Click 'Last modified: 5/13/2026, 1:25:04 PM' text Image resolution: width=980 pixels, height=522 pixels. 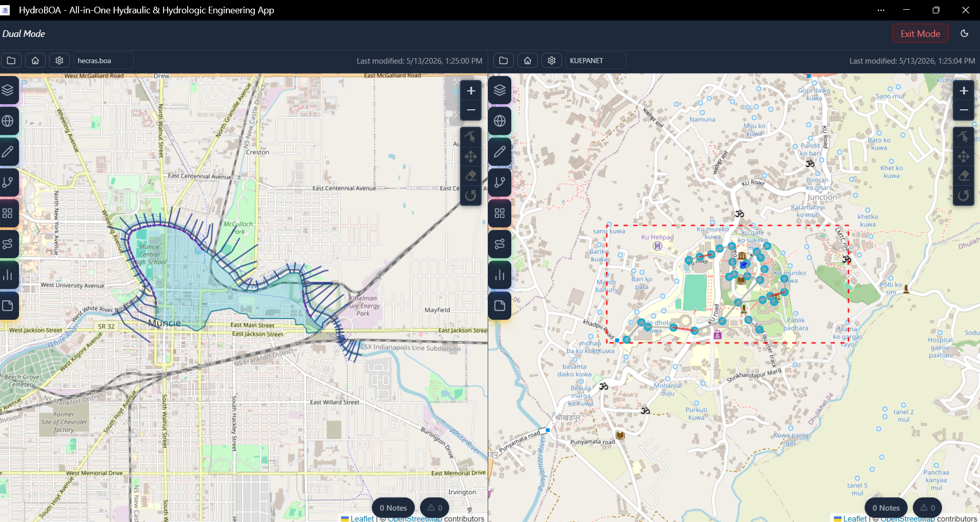912,61
